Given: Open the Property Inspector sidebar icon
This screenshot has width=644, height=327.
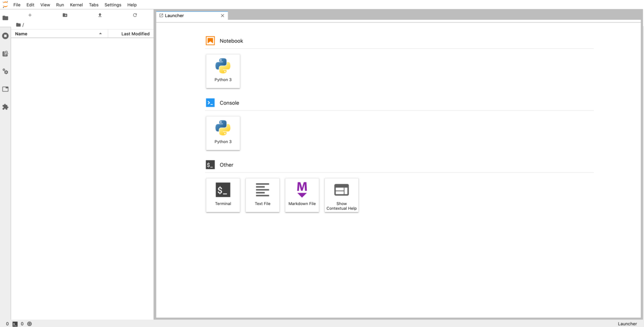Looking at the screenshot, I should click(6, 72).
